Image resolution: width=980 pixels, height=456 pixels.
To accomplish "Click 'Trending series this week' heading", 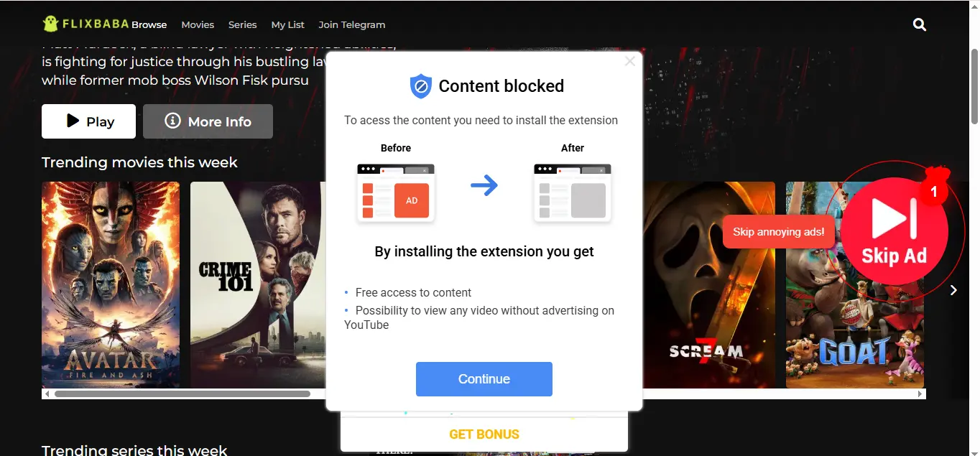I will tap(134, 450).
